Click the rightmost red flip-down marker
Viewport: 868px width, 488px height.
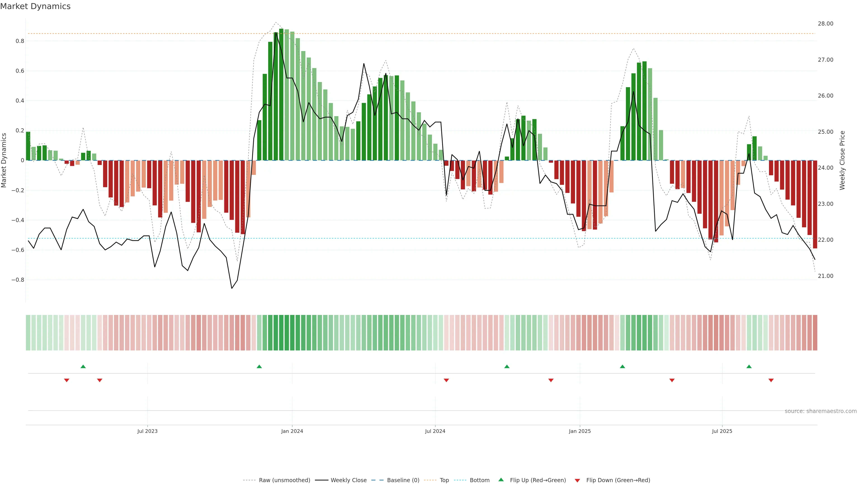(x=771, y=380)
